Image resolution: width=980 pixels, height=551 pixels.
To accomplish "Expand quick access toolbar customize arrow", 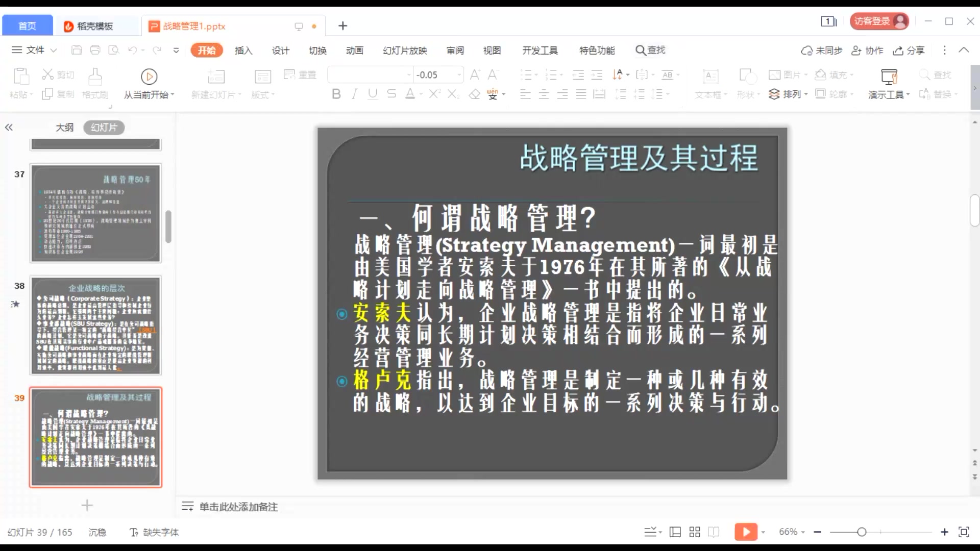I will pos(176,50).
